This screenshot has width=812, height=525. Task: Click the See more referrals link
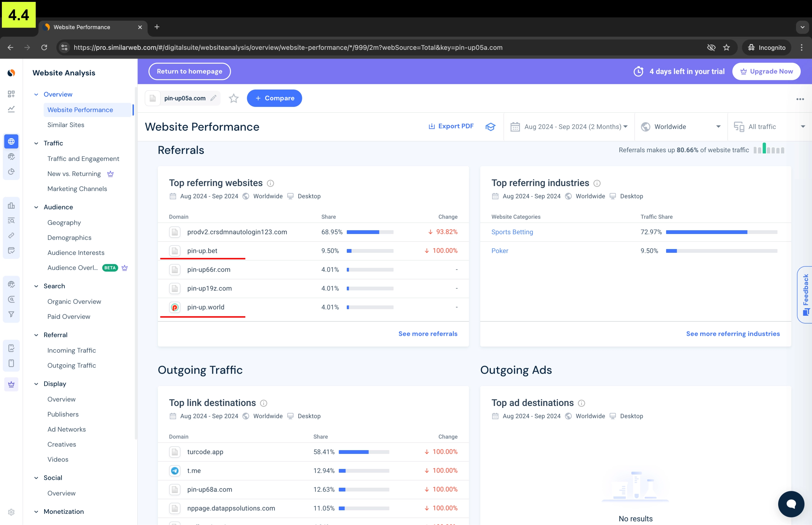pyautogui.click(x=428, y=334)
